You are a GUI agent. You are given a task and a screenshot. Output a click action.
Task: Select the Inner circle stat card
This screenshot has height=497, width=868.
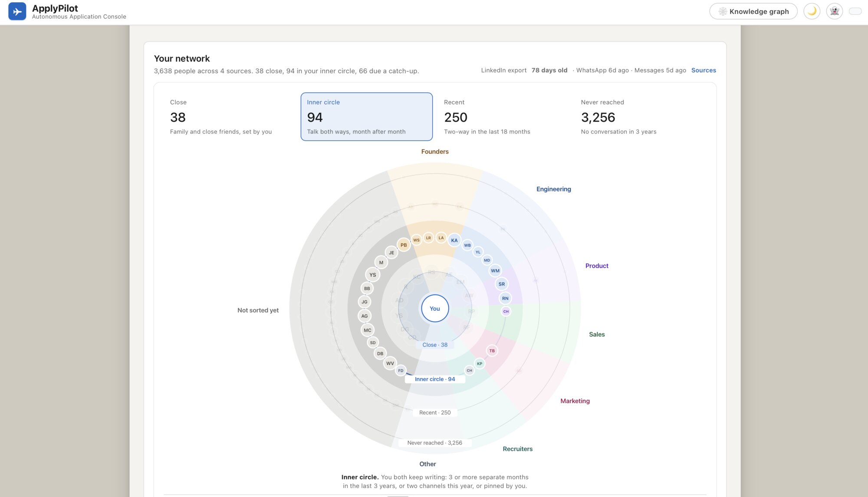367,117
